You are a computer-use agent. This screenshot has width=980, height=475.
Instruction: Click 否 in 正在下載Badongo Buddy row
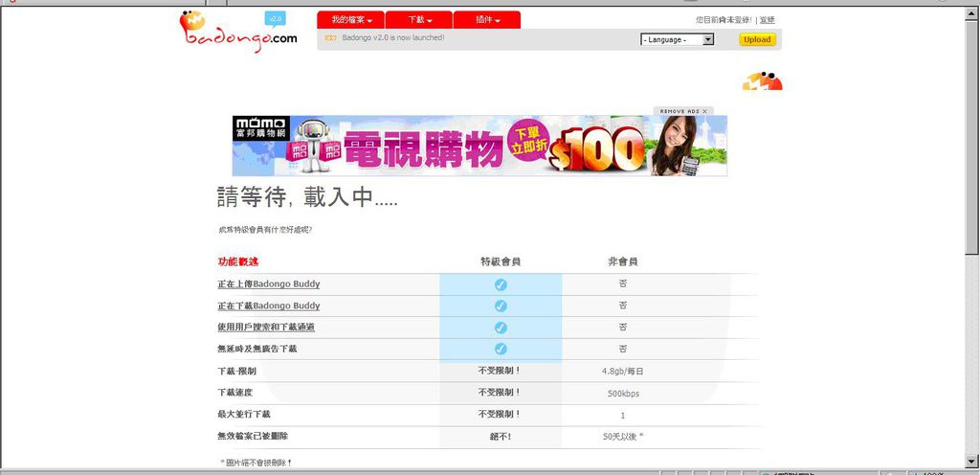click(623, 305)
